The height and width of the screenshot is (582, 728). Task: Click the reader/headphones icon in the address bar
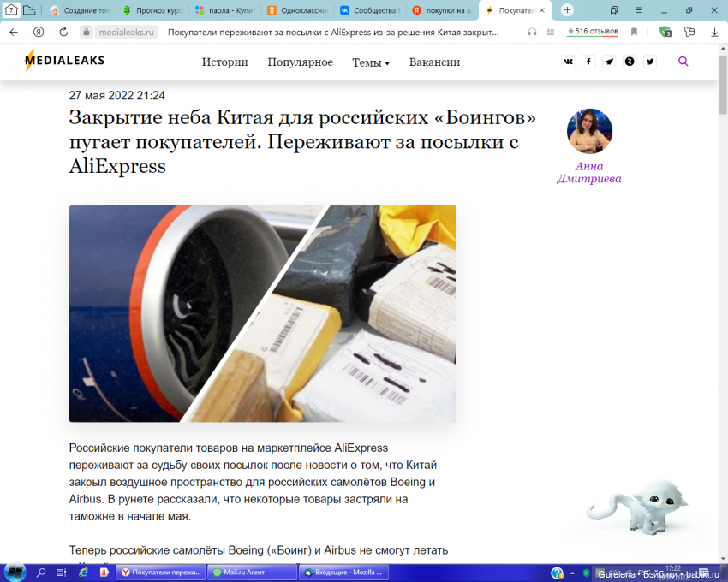[x=530, y=32]
